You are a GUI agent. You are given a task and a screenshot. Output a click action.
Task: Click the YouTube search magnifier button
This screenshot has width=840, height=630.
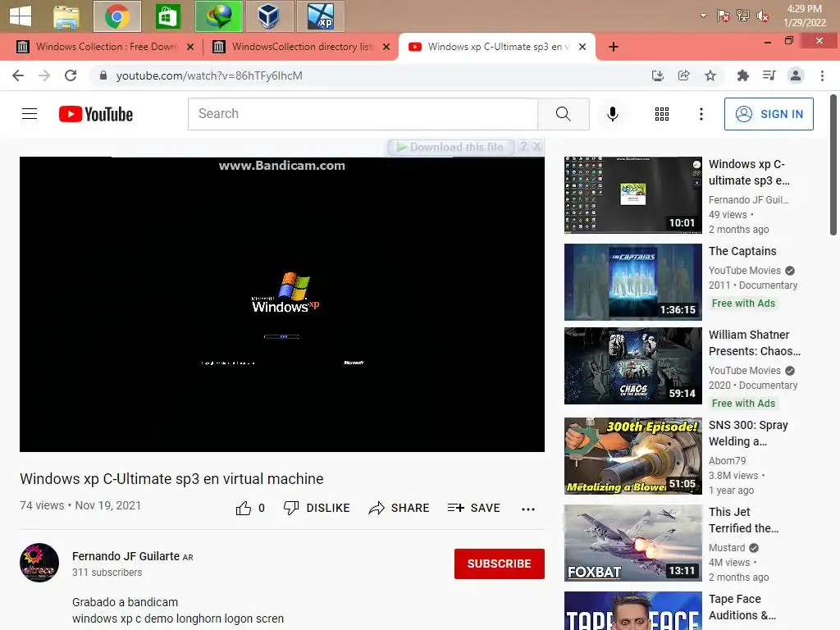click(564, 113)
